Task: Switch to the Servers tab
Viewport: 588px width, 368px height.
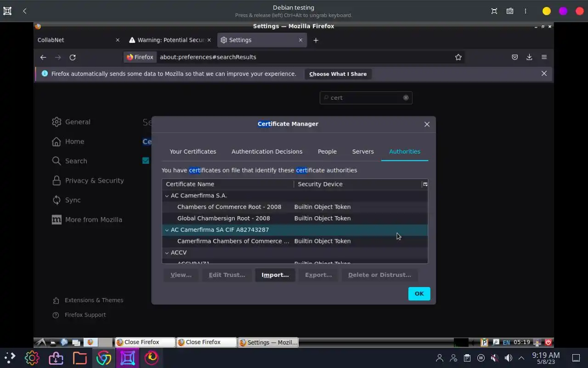Action: pos(363,151)
